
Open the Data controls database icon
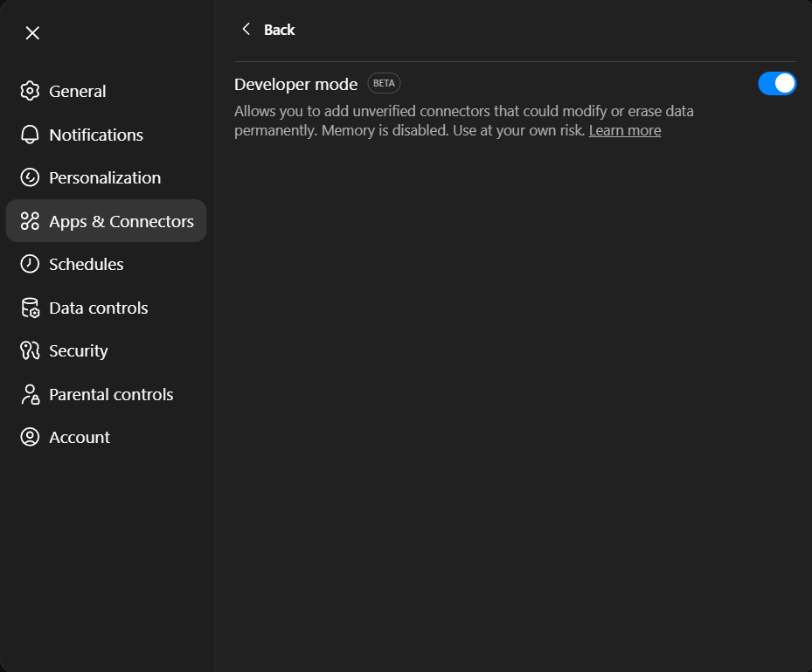pyautogui.click(x=31, y=307)
